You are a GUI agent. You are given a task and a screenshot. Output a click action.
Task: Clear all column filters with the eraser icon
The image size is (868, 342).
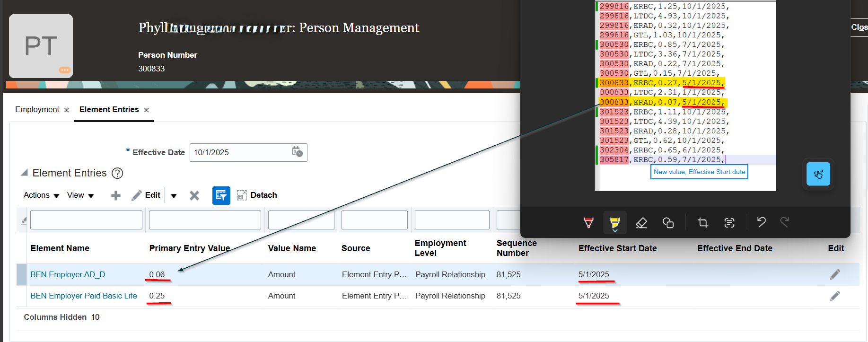click(24, 220)
